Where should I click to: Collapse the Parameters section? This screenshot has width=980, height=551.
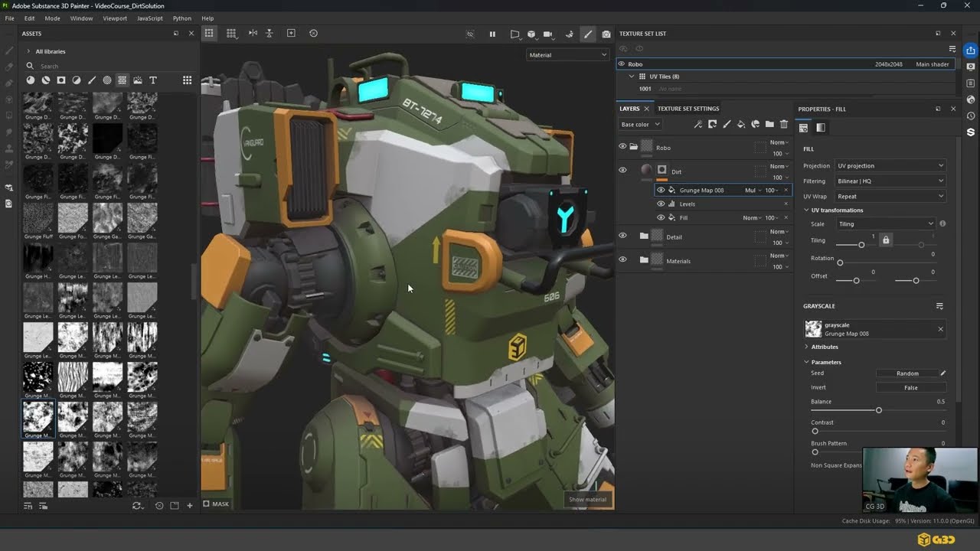click(x=806, y=362)
